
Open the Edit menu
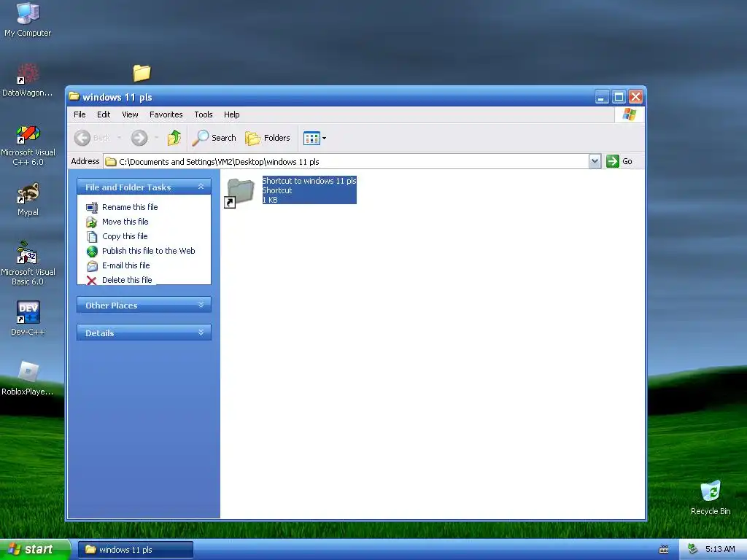[104, 114]
